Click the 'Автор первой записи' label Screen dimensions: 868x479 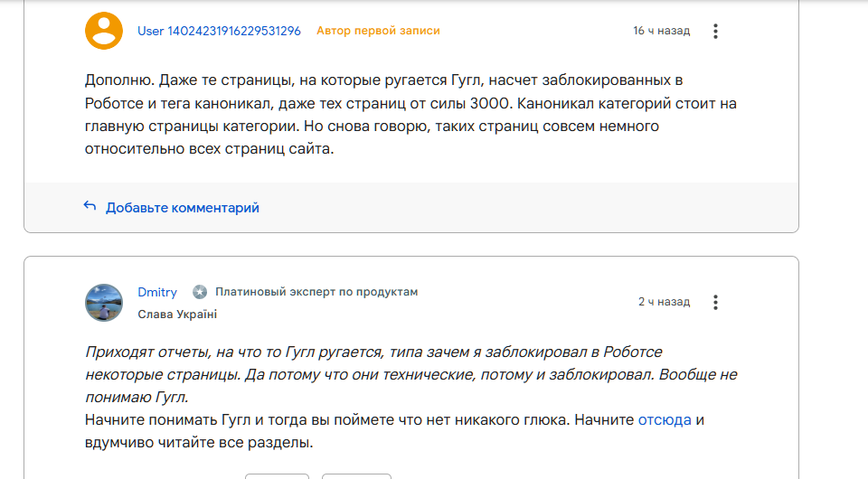(378, 31)
